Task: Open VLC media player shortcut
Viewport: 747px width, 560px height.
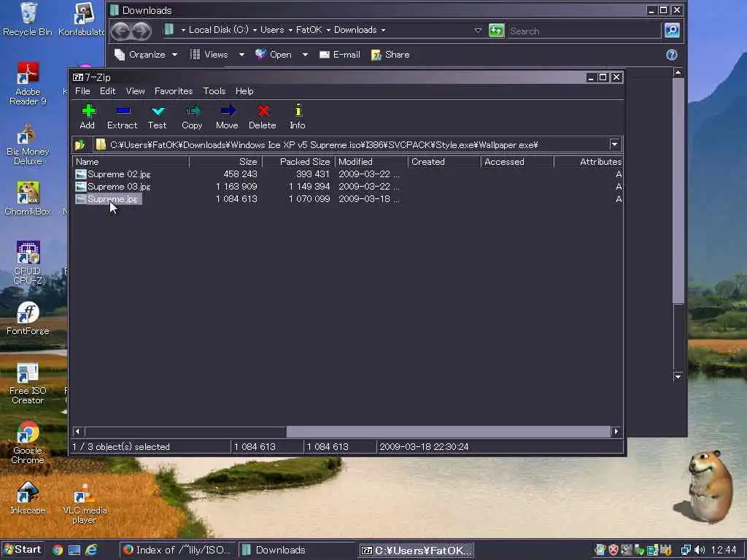Action: [x=85, y=503]
